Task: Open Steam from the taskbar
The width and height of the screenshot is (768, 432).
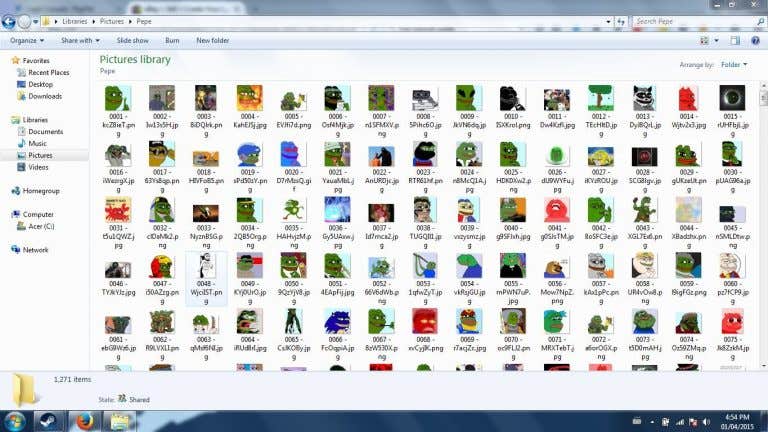Action: [x=48, y=421]
